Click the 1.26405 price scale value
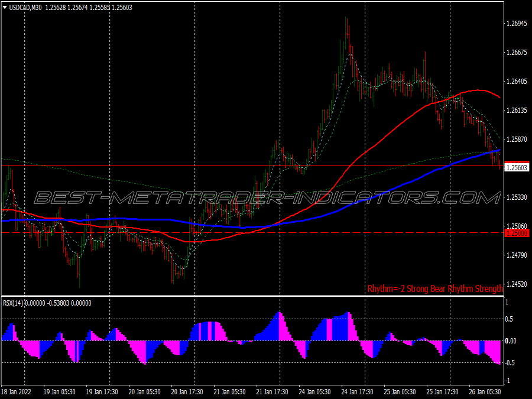Viewport: 532px width, 399px height. (x=517, y=82)
